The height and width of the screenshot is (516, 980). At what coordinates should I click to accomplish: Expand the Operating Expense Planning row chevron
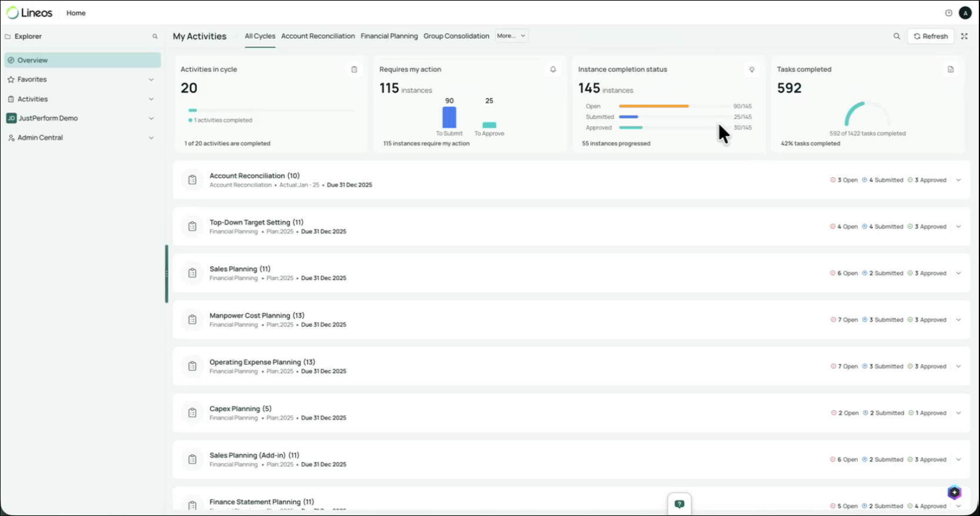point(958,366)
